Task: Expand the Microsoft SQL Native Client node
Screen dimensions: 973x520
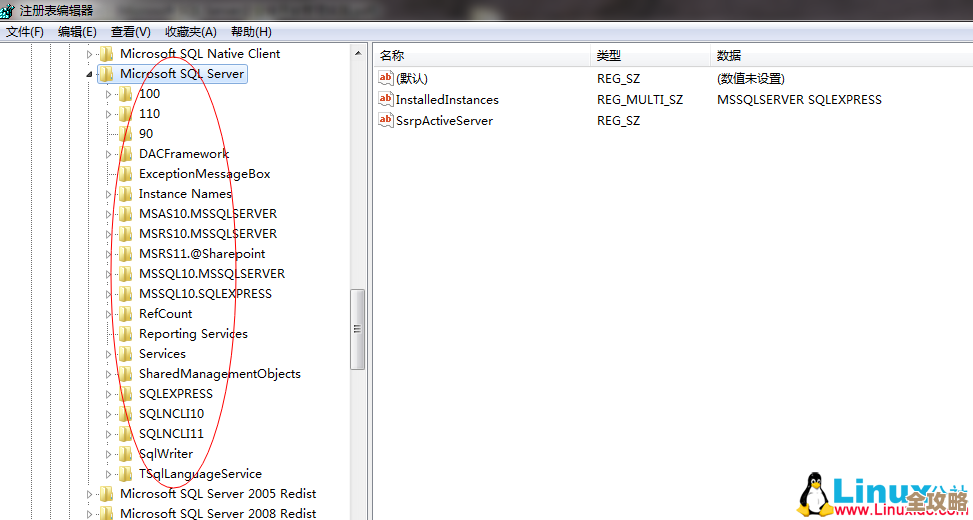Action: 90,54
